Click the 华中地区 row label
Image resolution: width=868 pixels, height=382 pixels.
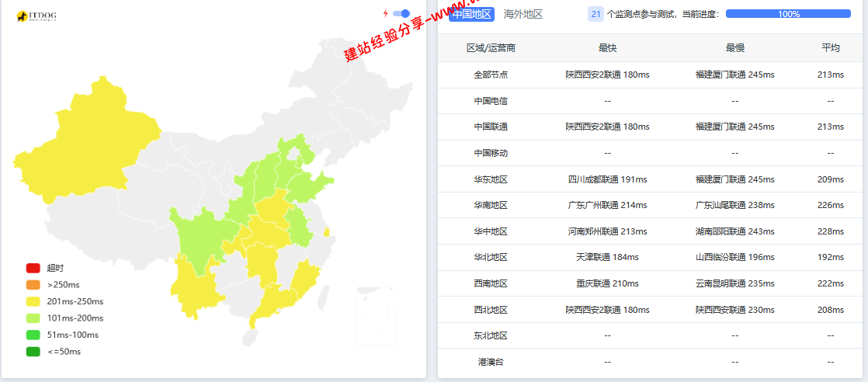click(491, 231)
